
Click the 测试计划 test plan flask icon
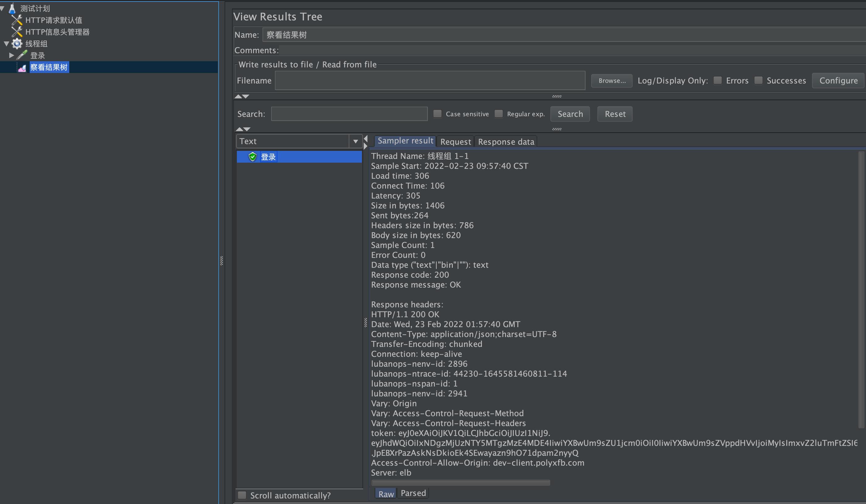pos(12,8)
